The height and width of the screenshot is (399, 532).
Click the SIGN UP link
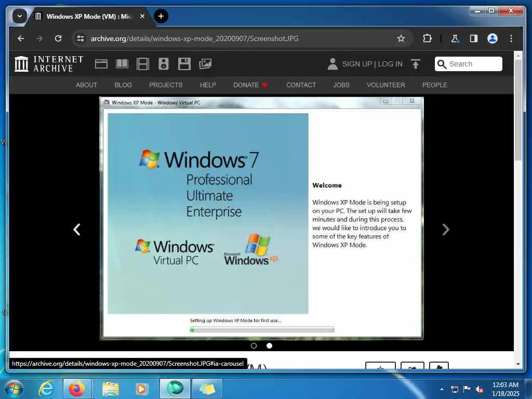coord(357,64)
